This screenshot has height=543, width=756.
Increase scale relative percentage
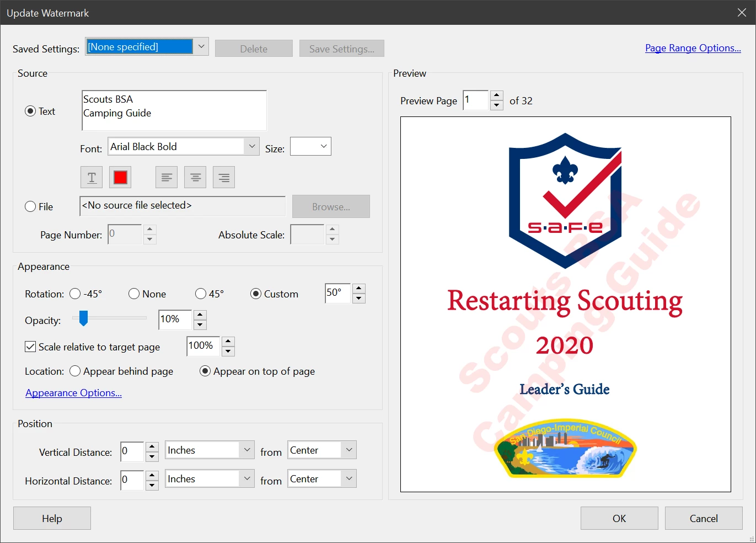[228, 341]
